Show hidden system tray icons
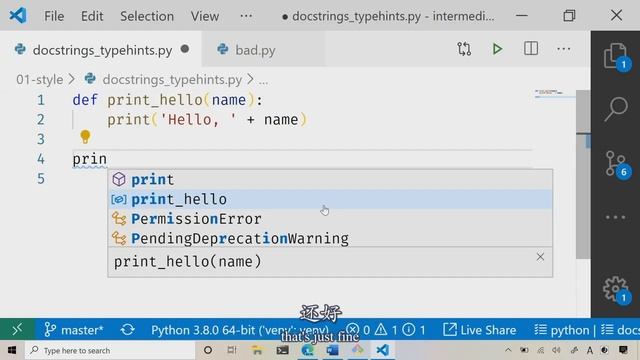Screen dimensions: 640x360 point(508,350)
